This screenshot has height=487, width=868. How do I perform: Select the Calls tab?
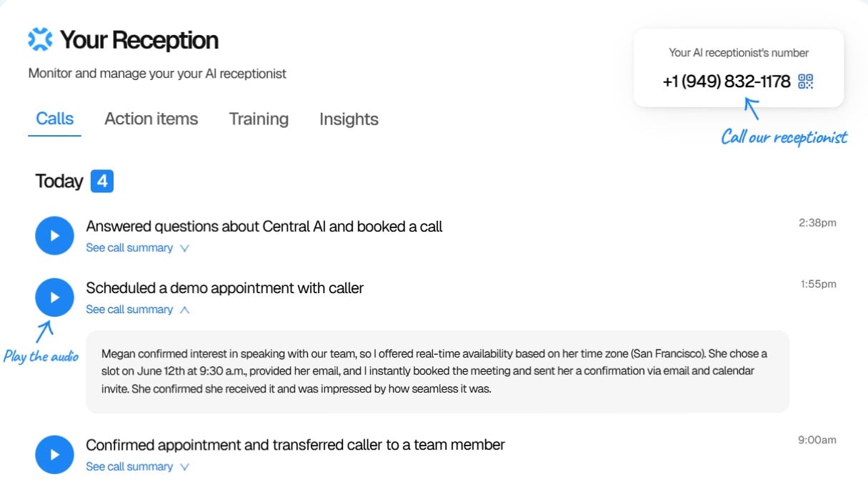coord(55,119)
